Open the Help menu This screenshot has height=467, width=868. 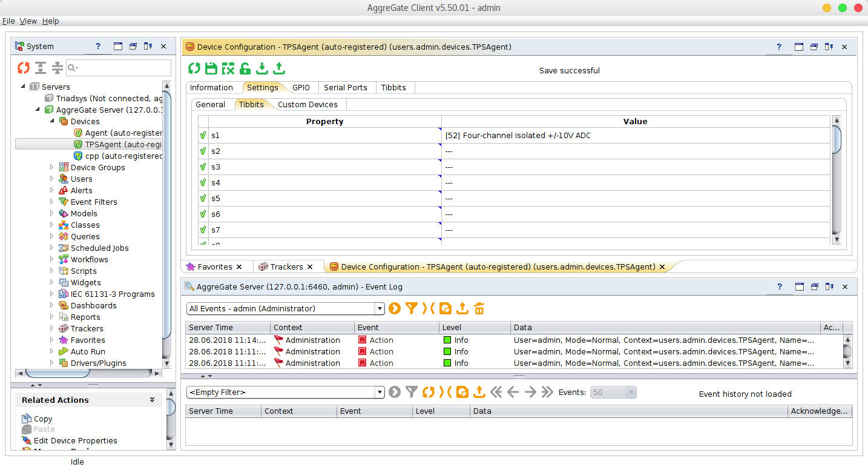click(x=51, y=21)
